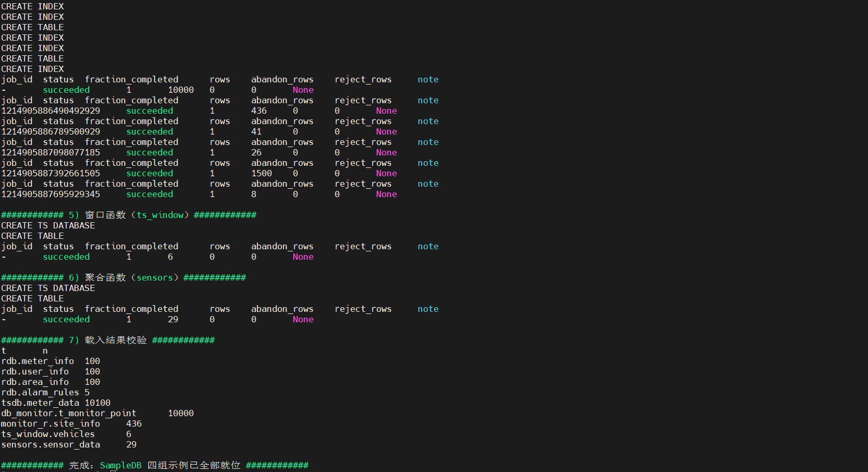The height and width of the screenshot is (472, 868).
Task: Click job id 1214905886789500929
Action: (51, 131)
